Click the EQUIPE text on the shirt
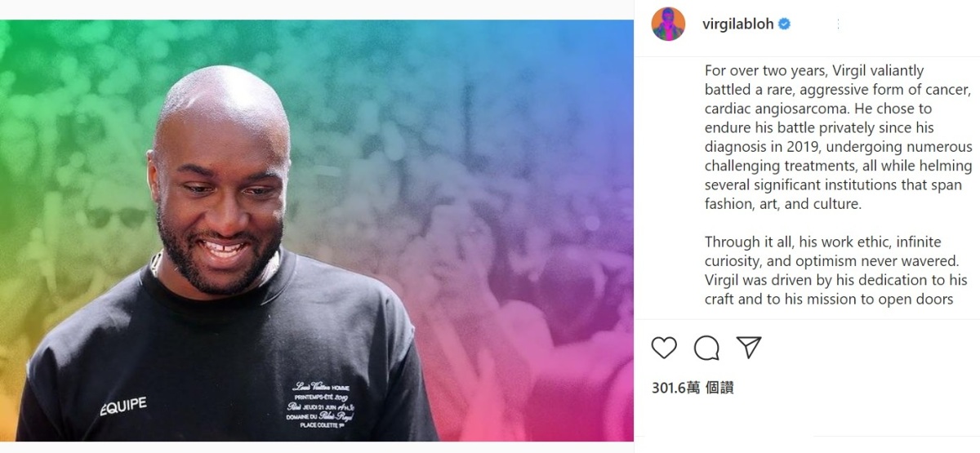The width and height of the screenshot is (980, 453). pos(122,406)
